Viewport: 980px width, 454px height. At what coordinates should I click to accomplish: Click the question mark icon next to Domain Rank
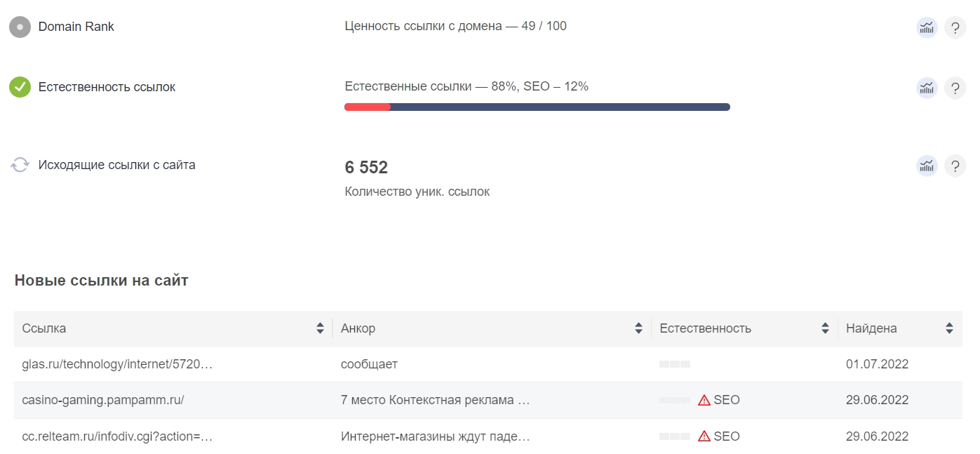[x=955, y=27]
